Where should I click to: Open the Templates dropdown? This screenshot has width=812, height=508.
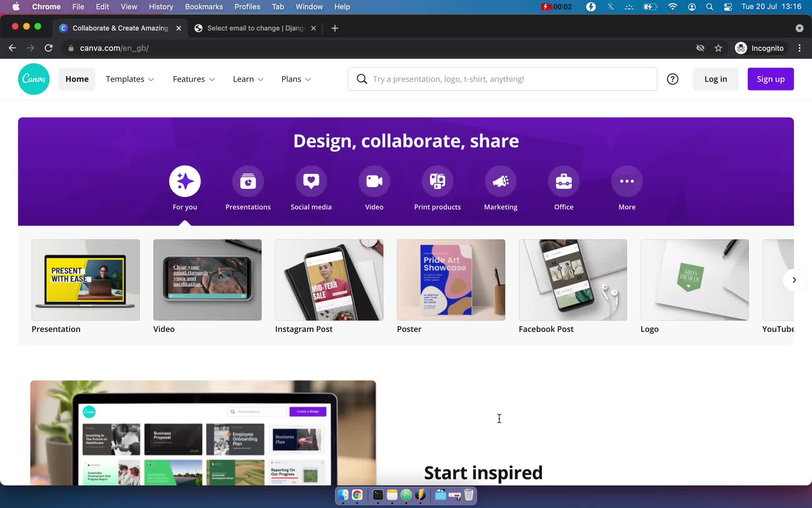[130, 79]
